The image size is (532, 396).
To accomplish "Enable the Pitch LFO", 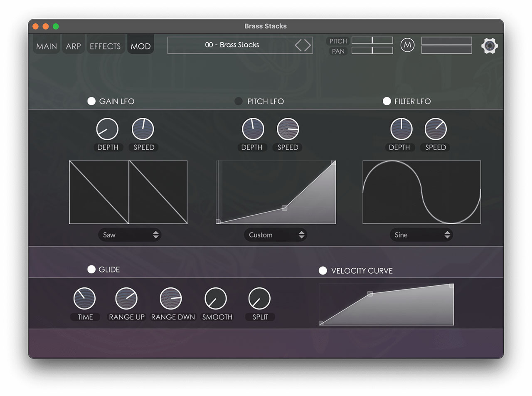I will [239, 101].
